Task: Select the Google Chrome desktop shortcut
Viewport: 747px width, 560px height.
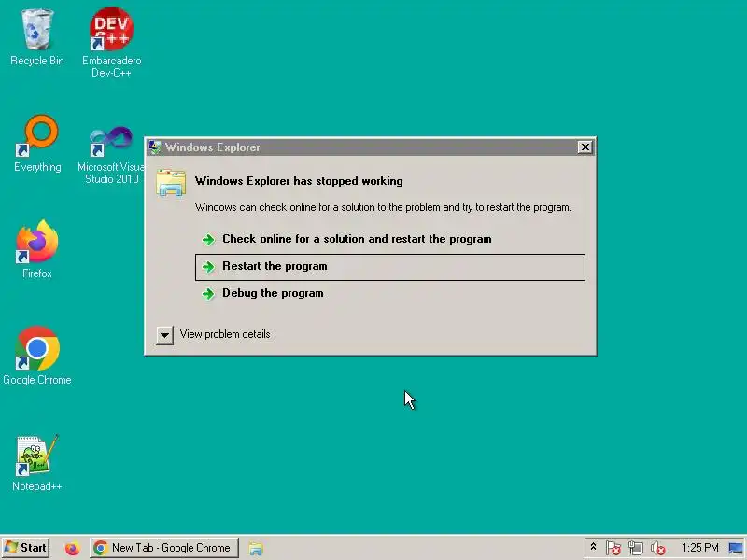Action: (36, 356)
